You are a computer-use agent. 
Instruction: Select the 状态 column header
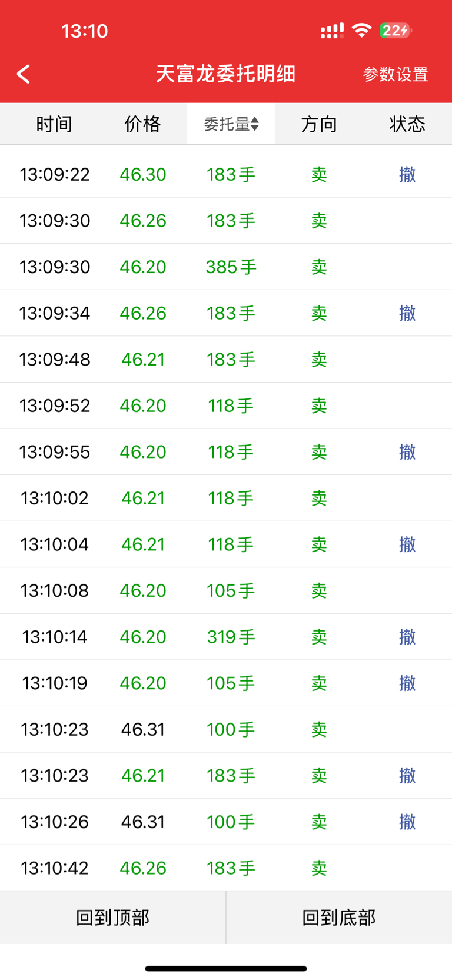407,124
